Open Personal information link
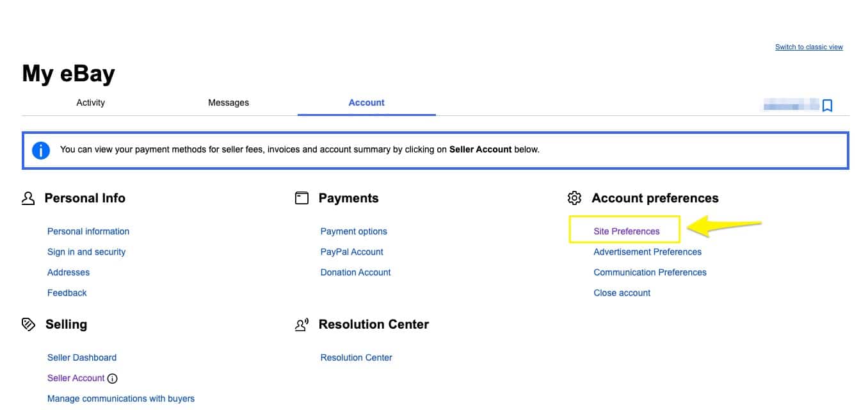868x410 pixels. click(x=88, y=231)
